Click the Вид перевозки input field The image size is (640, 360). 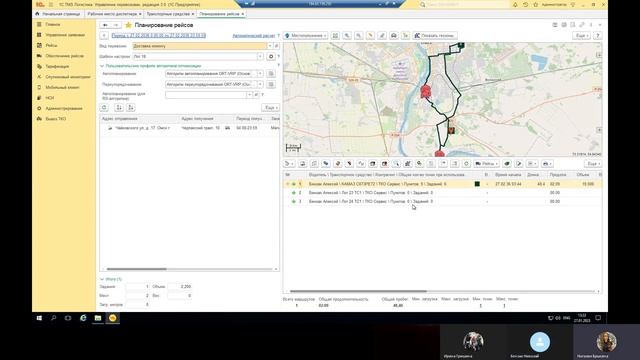click(x=200, y=46)
